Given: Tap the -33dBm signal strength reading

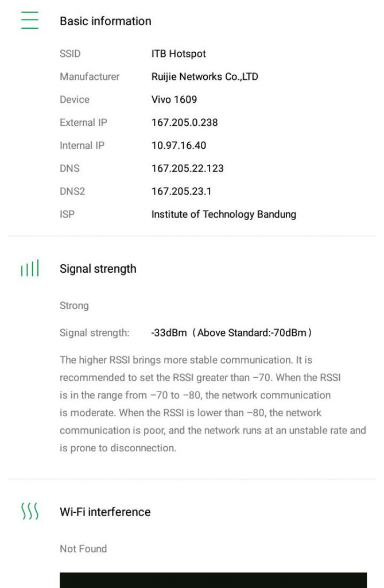Looking at the screenshot, I should coord(169,332).
